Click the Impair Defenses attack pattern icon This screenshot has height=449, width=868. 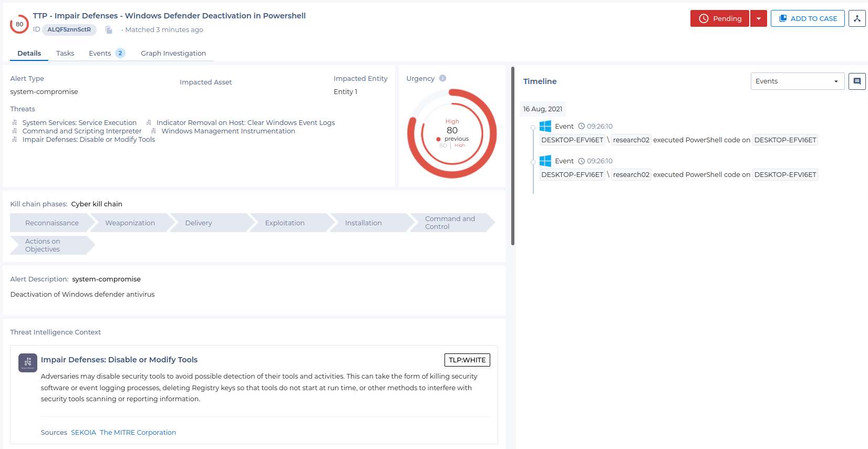[28, 363]
